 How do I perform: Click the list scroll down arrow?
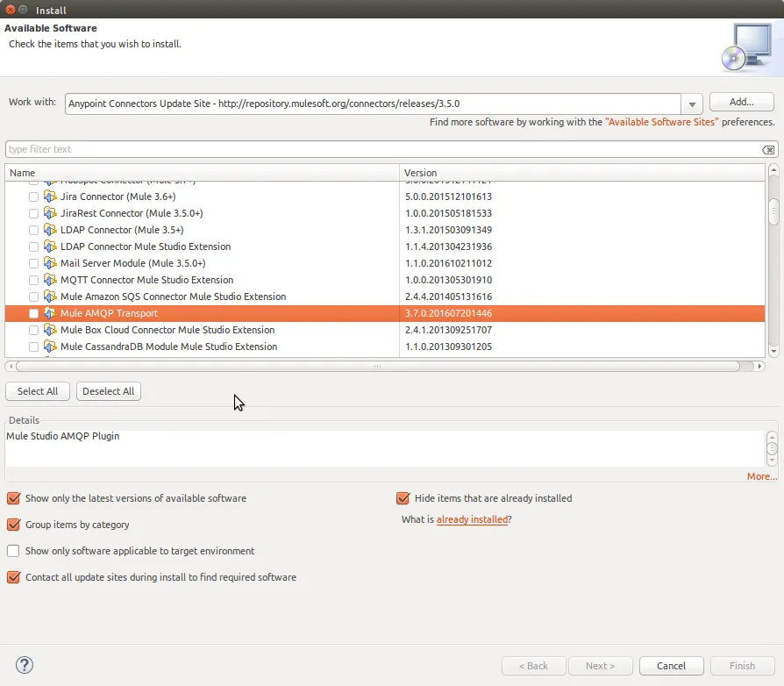pos(773,352)
